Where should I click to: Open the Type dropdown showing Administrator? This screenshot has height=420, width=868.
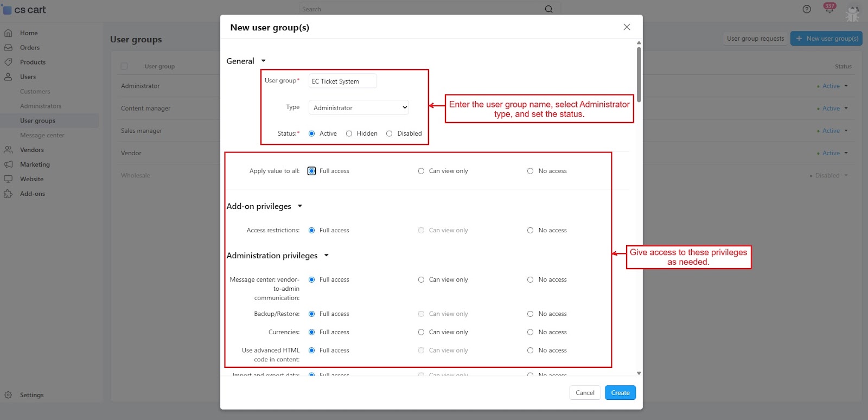359,107
